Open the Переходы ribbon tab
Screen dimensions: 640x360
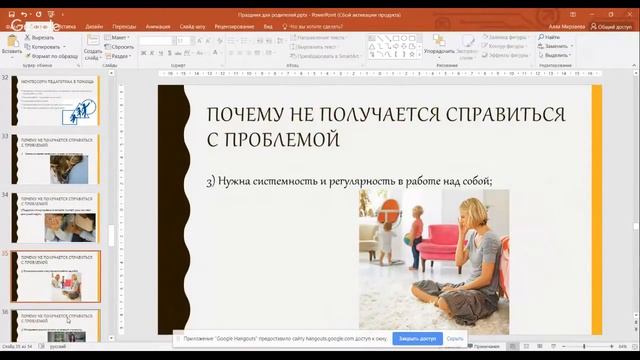coord(124,27)
